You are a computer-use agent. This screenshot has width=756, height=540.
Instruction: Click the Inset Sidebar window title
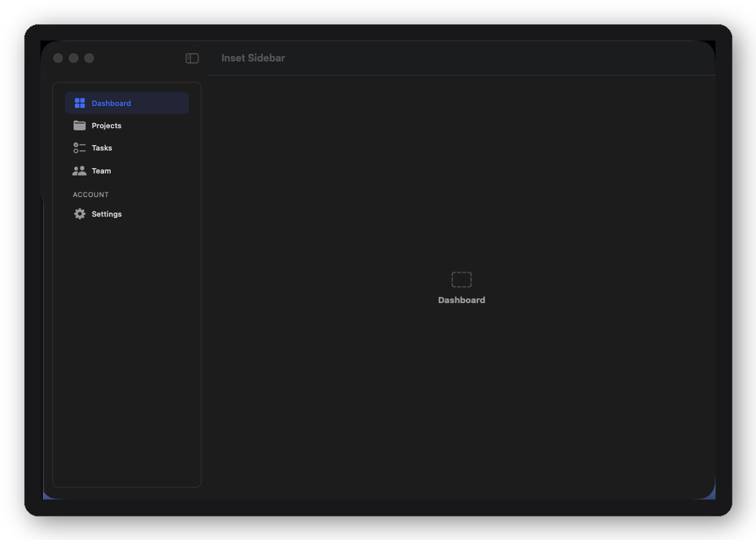click(x=253, y=58)
